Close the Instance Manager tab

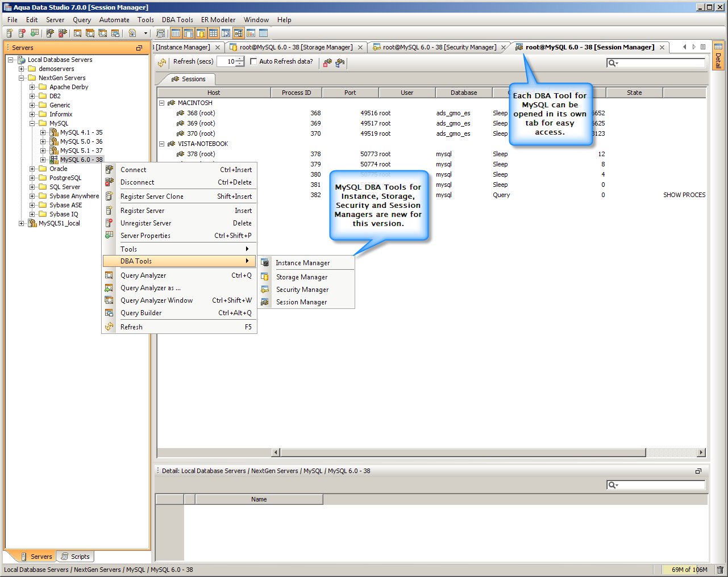218,48
